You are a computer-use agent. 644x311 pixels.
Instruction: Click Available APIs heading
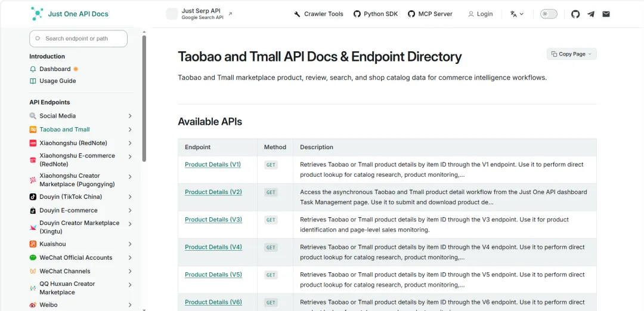(x=210, y=122)
